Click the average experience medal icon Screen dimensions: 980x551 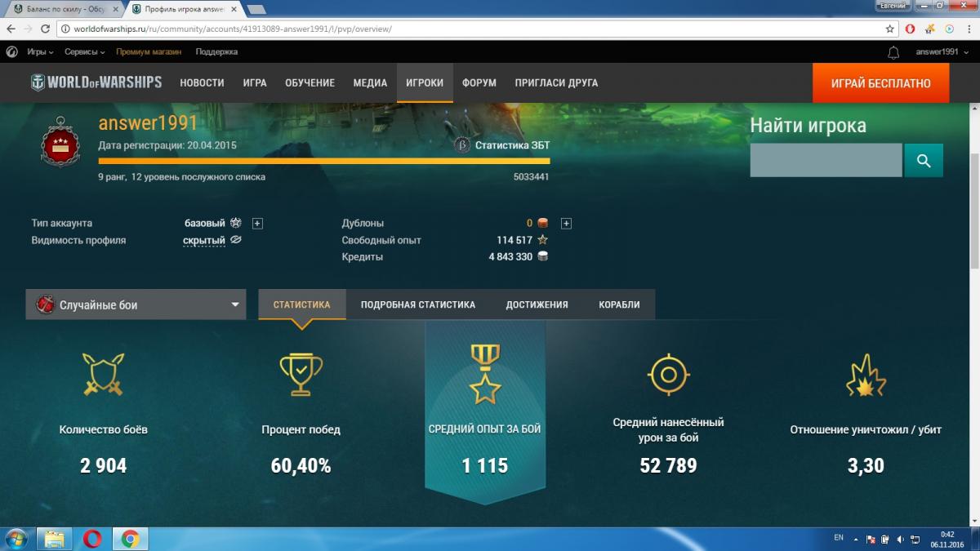click(x=484, y=374)
